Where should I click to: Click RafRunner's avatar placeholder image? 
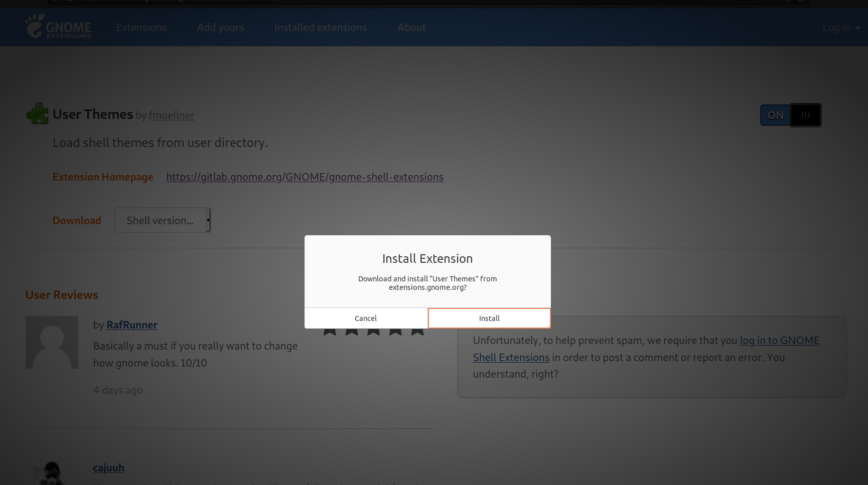pyautogui.click(x=52, y=342)
